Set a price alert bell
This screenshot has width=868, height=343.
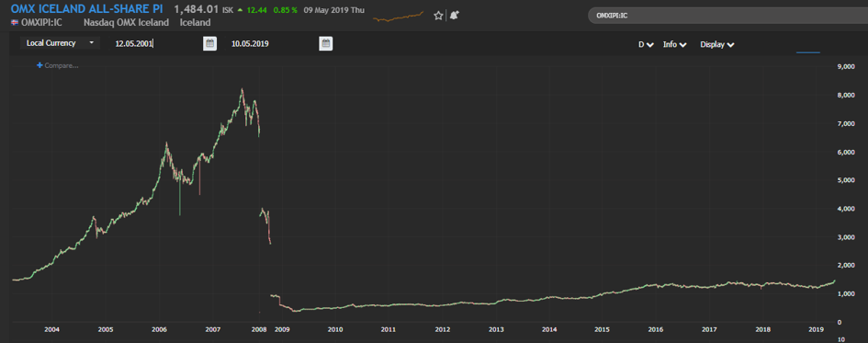coord(455,16)
